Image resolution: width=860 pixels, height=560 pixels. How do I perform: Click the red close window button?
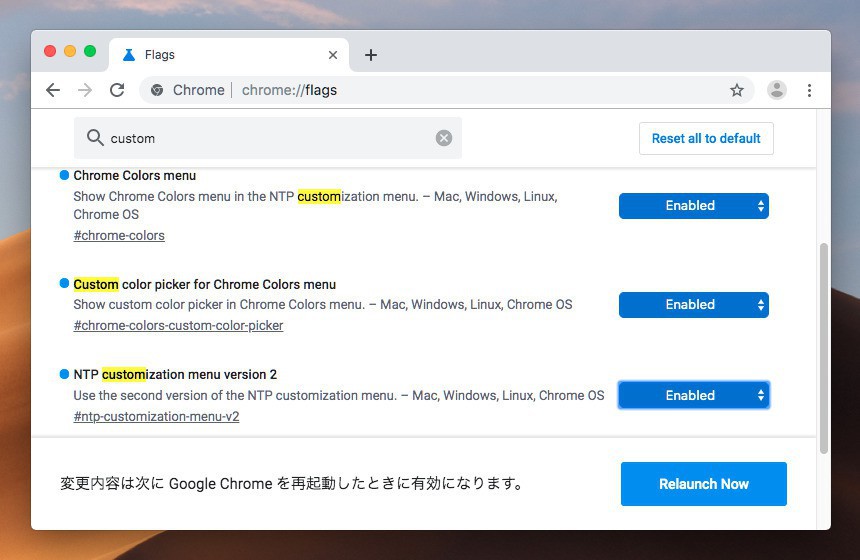click(50, 51)
